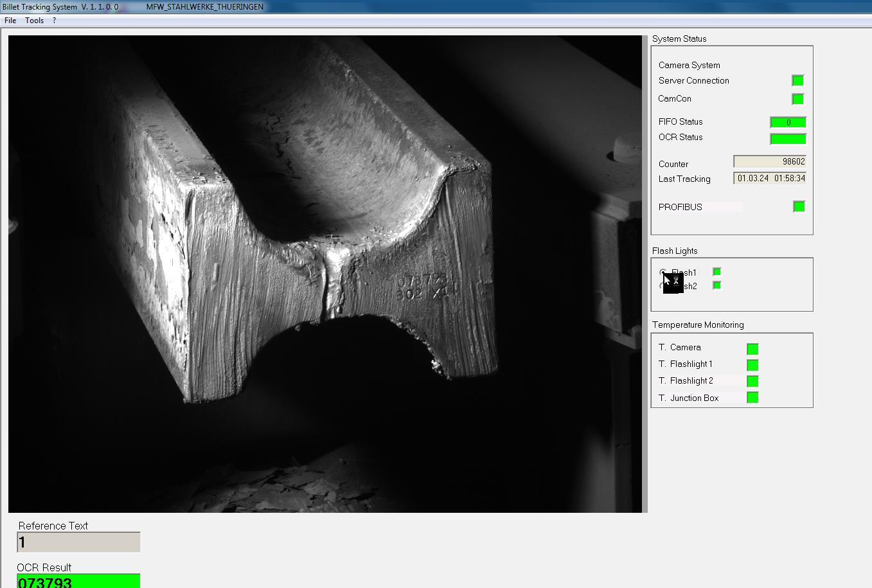
Task: Click the T. Camera temperature indicator
Action: tap(752, 349)
